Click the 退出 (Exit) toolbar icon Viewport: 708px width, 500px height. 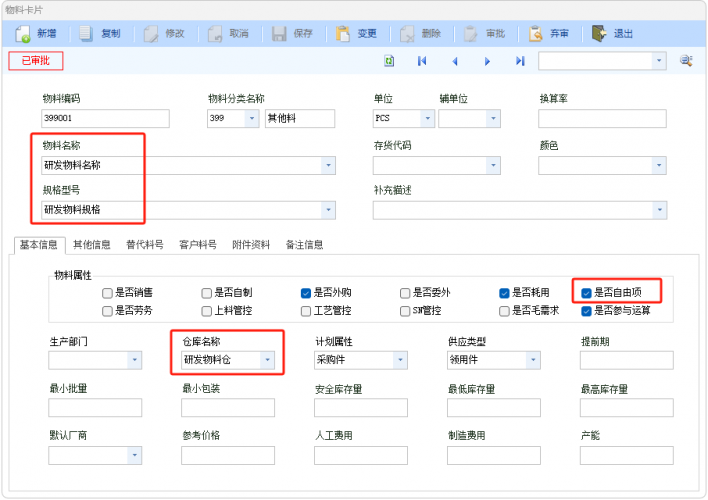[x=599, y=33]
